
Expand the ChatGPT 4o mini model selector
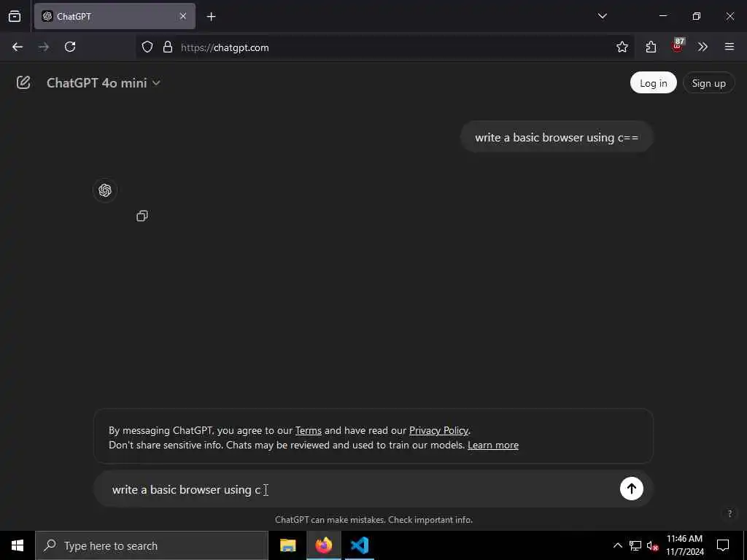tap(103, 83)
